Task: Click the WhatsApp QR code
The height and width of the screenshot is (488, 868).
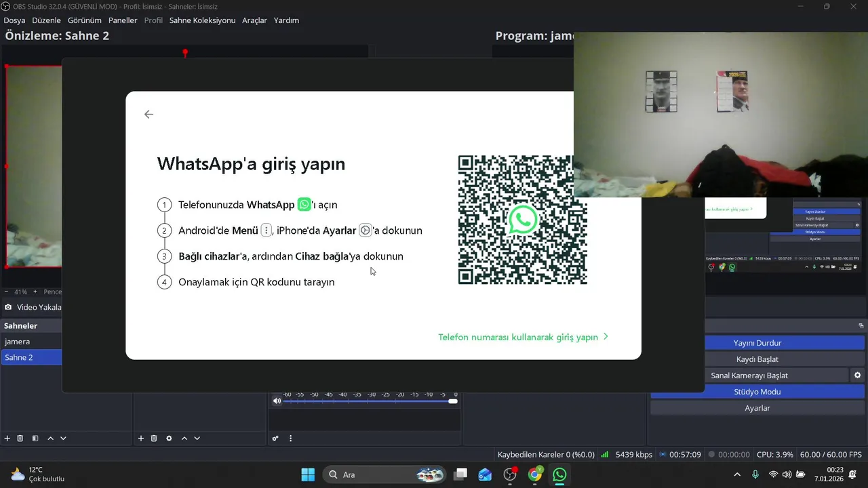Action: tap(522, 220)
